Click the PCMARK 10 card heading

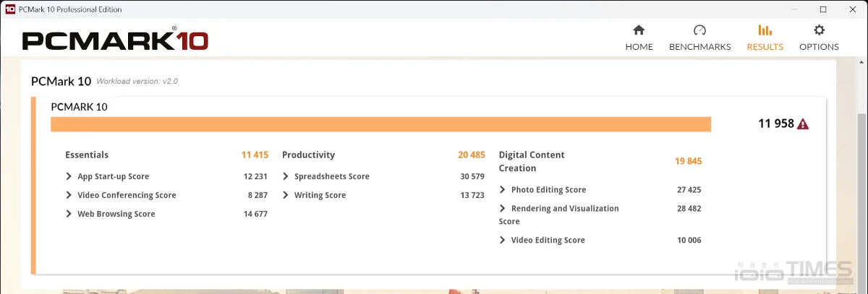pyautogui.click(x=79, y=107)
